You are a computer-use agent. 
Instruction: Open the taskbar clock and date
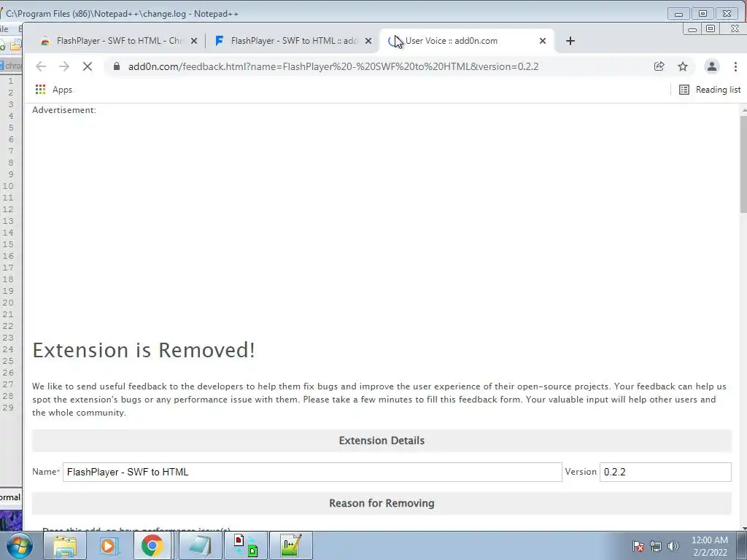coord(710,546)
